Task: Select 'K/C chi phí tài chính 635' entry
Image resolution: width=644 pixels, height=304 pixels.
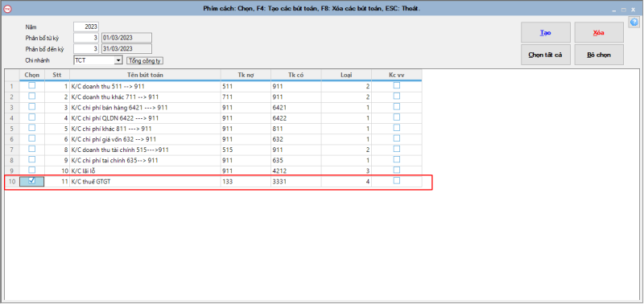Action: pyautogui.click(x=114, y=160)
